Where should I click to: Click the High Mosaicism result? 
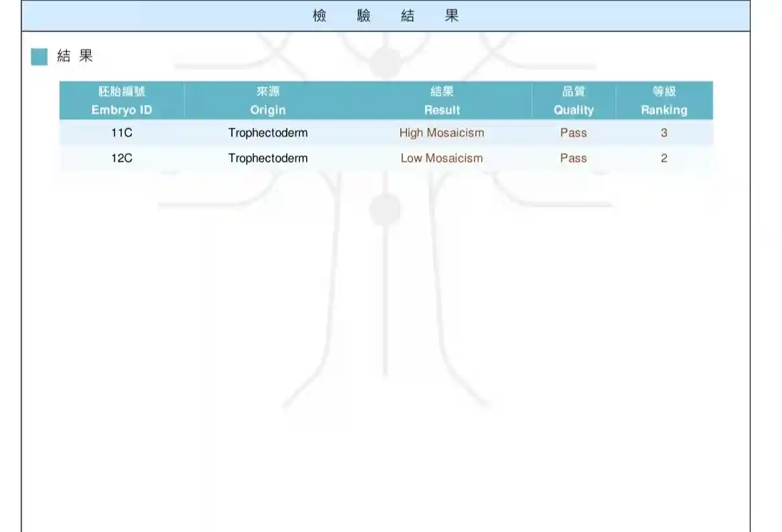(x=442, y=133)
